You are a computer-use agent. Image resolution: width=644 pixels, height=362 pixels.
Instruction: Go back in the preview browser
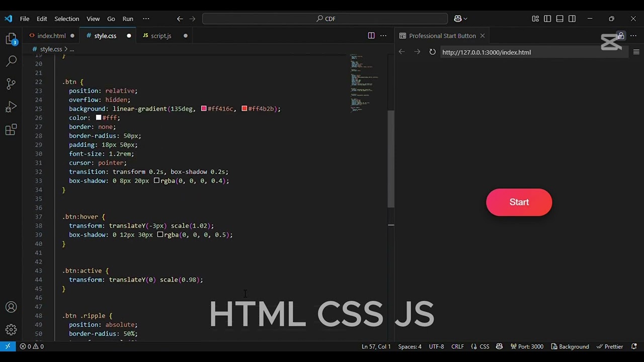point(401,52)
